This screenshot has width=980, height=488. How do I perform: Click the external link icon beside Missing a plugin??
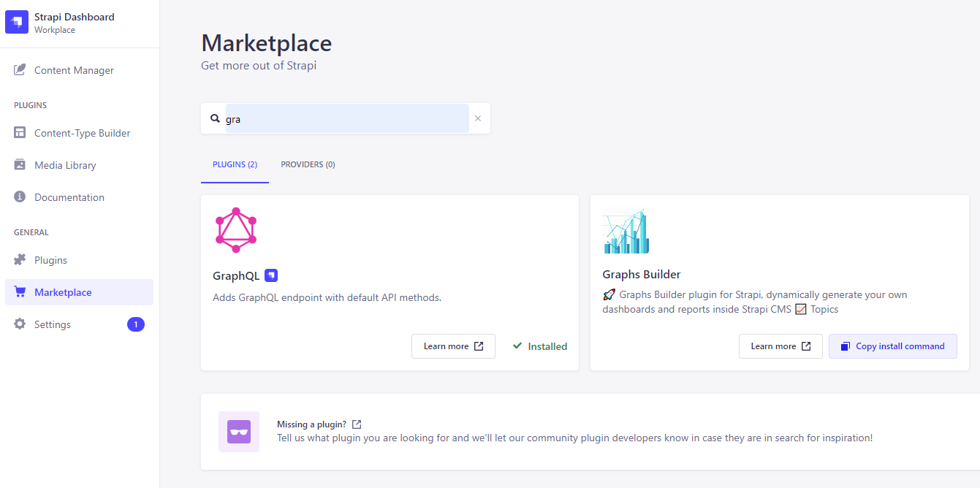click(x=357, y=424)
